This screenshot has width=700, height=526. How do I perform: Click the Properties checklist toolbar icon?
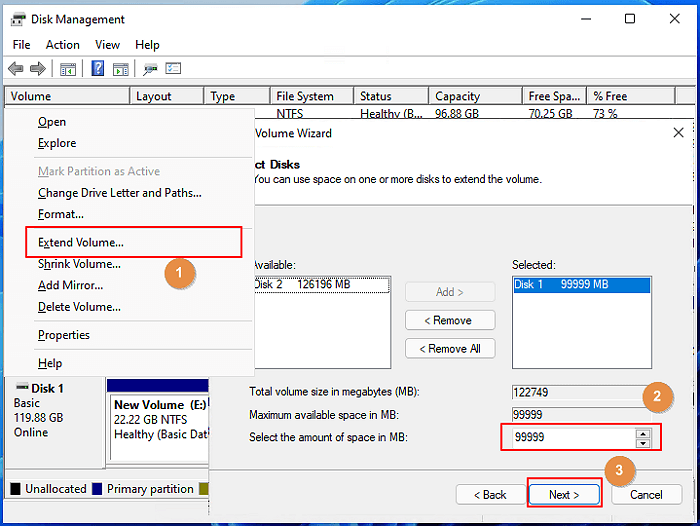point(173,69)
